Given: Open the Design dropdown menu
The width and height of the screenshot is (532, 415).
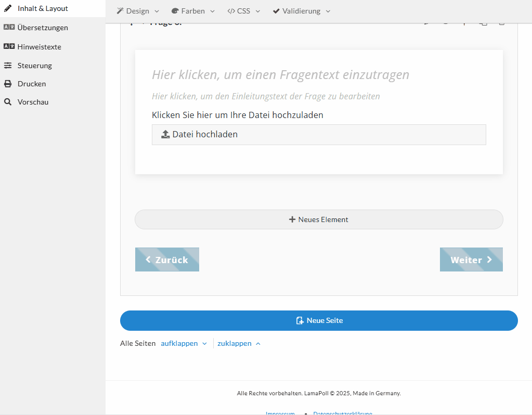Looking at the screenshot, I should (x=138, y=11).
